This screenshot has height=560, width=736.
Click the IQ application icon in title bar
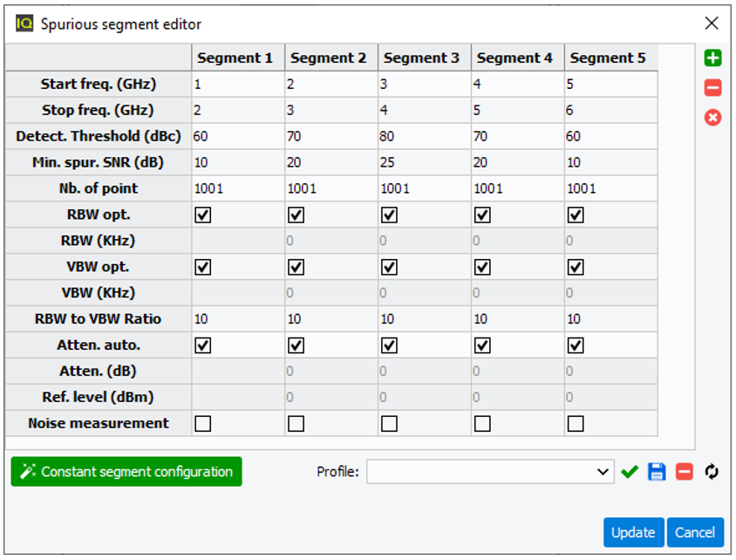(24, 23)
